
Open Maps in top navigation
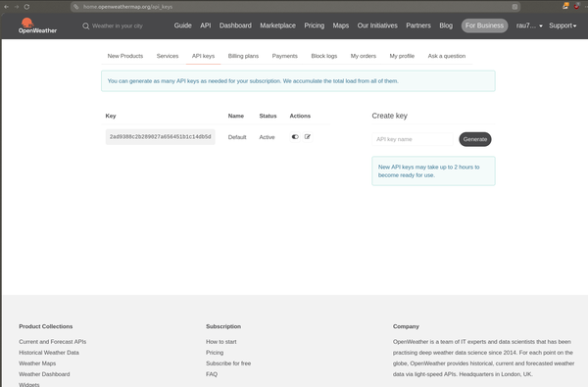341,25
